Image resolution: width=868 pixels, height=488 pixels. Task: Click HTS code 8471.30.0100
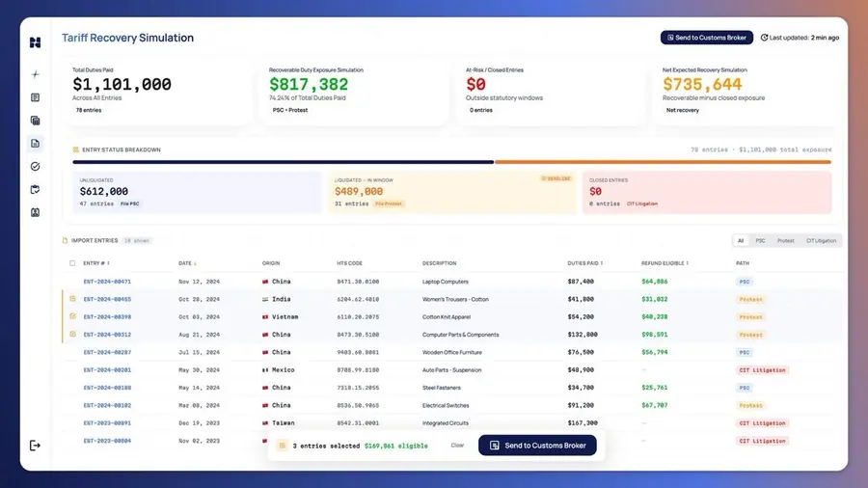[358, 282]
